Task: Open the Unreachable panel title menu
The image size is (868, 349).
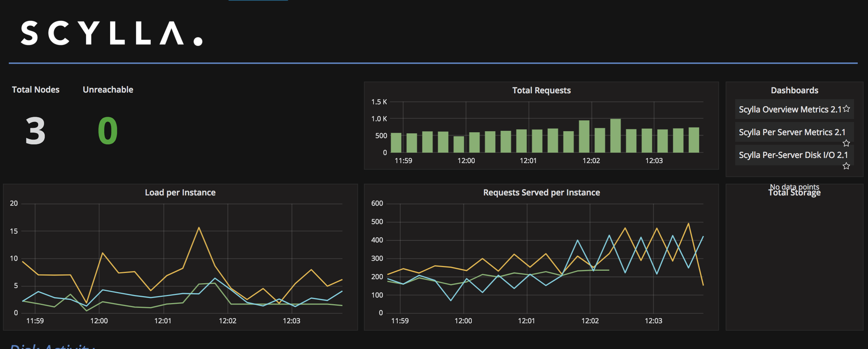Action: pos(108,90)
